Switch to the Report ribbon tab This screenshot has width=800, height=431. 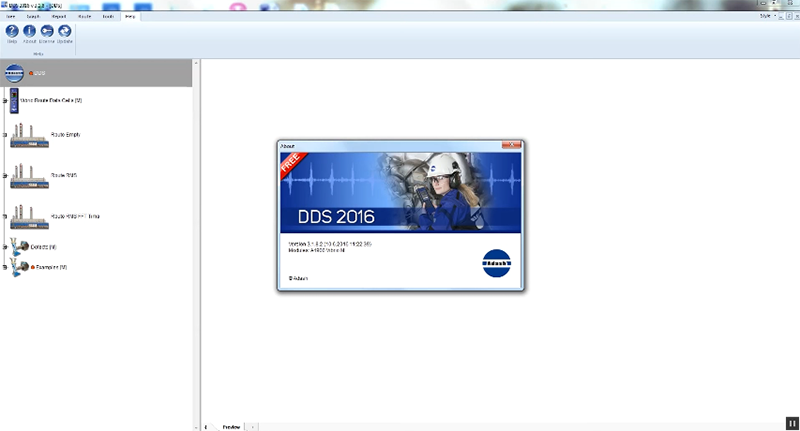coord(59,17)
